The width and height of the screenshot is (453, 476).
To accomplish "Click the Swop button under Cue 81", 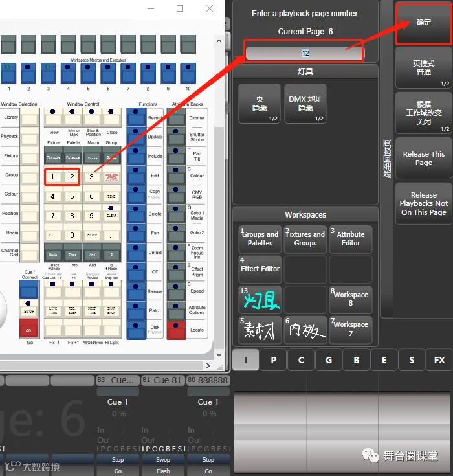I will click(163, 460).
